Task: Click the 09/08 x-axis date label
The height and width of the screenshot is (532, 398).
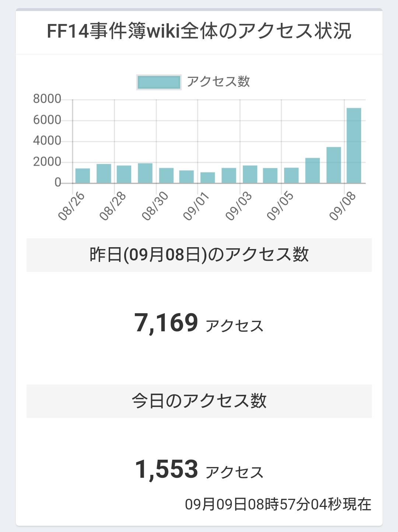Action: click(x=342, y=206)
